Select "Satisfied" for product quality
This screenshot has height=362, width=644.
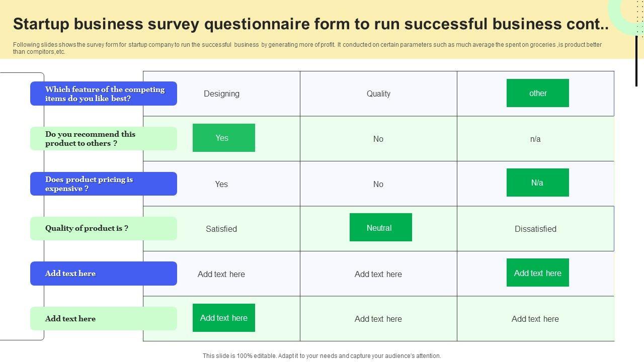click(221, 229)
